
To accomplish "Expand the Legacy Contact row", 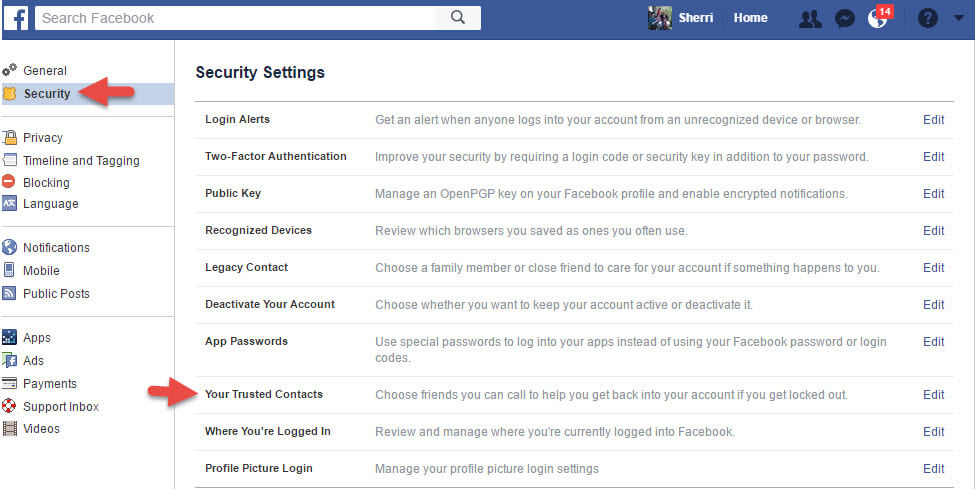I will click(574, 268).
